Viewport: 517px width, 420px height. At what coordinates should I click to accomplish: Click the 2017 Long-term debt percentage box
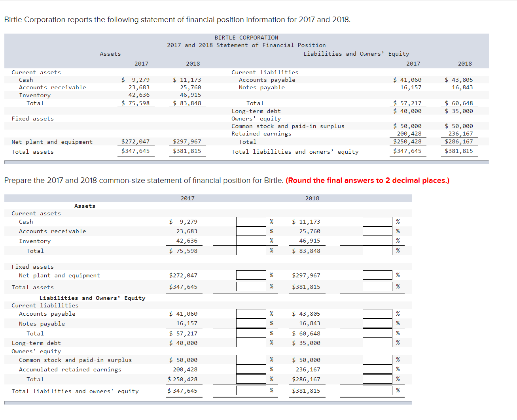click(251, 343)
